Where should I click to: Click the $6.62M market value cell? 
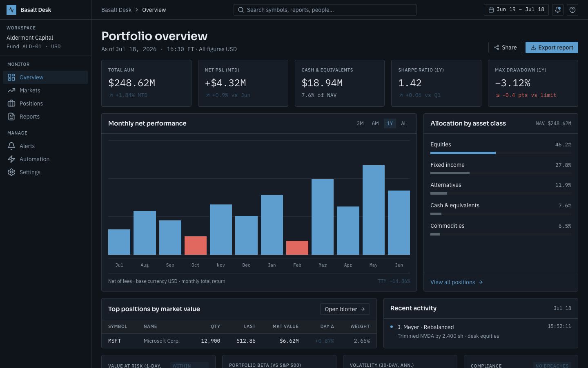tap(289, 341)
